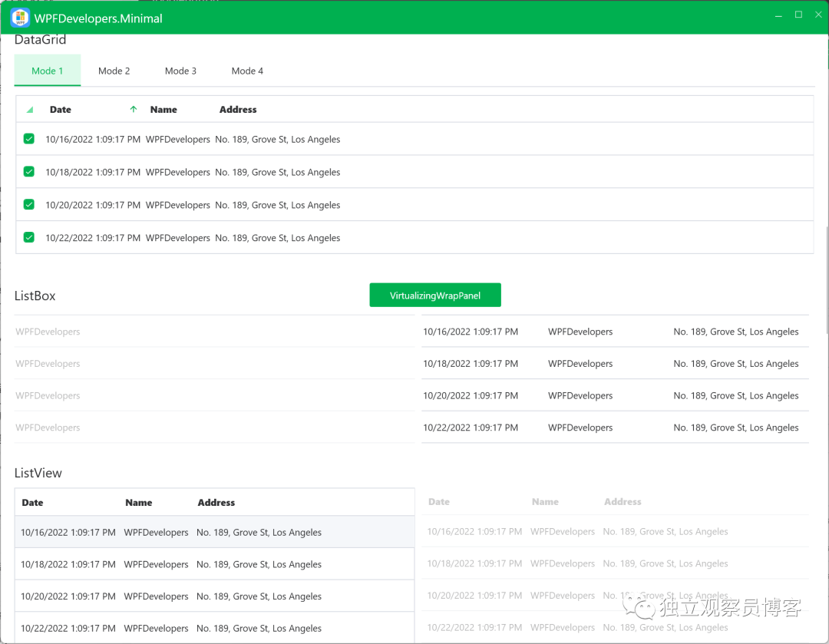Select ListBox item dated 10/20/2022
Image resolution: width=829 pixels, height=644 pixels.
click(x=615, y=395)
